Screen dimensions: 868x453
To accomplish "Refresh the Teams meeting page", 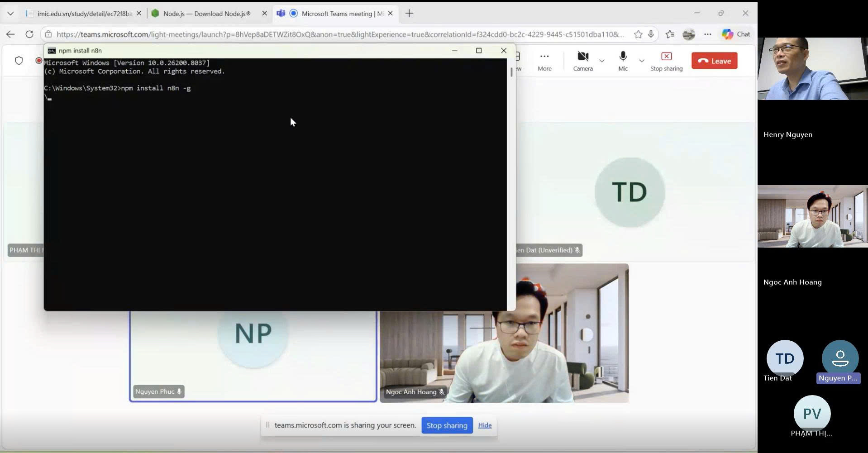I will coord(29,34).
